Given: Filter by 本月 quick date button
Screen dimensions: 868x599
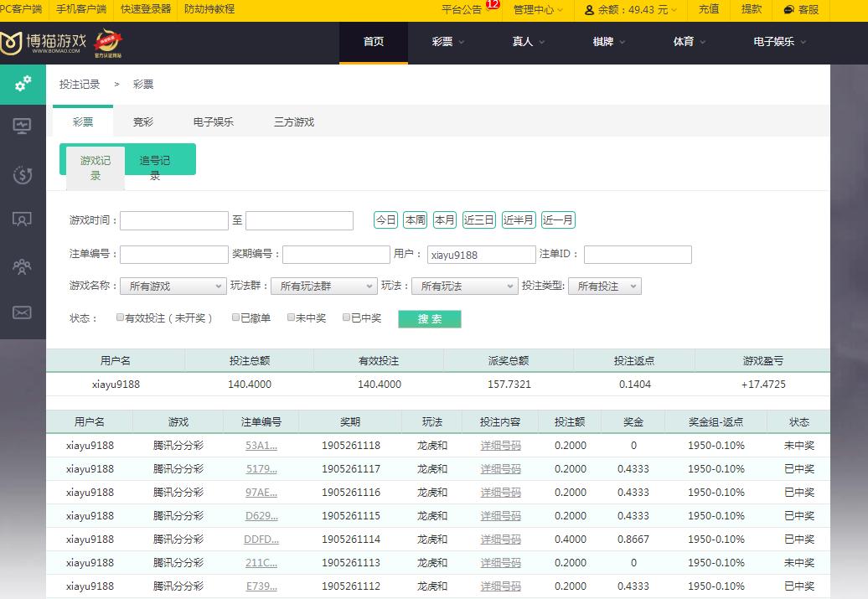Looking at the screenshot, I should click(445, 219).
